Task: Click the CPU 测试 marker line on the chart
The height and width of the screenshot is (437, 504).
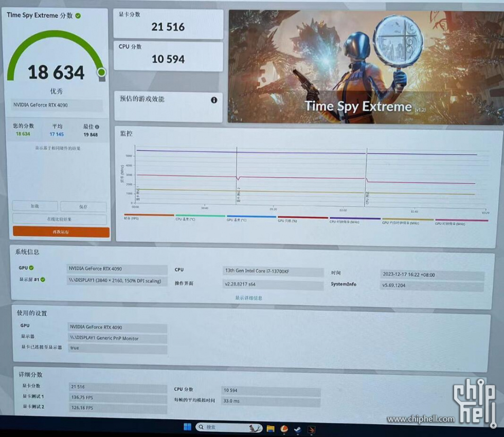Action: (366, 177)
